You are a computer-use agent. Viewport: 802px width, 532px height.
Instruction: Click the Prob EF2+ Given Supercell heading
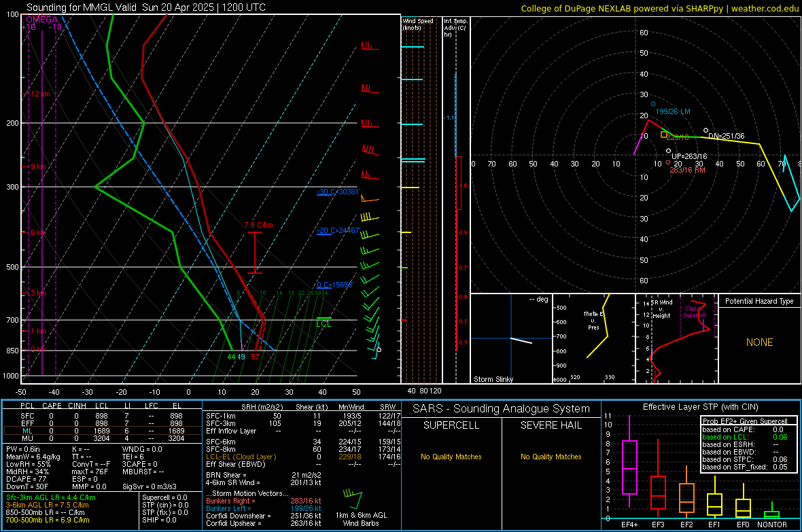tap(745, 421)
